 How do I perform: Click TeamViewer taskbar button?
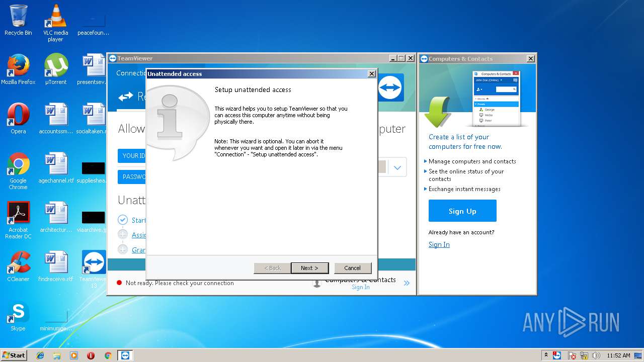pos(125,355)
